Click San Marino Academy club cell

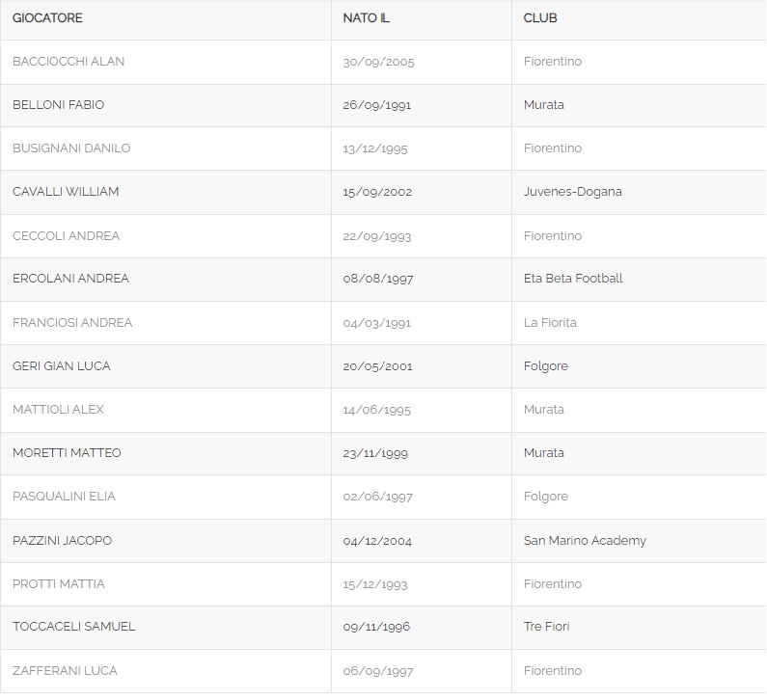coord(585,541)
